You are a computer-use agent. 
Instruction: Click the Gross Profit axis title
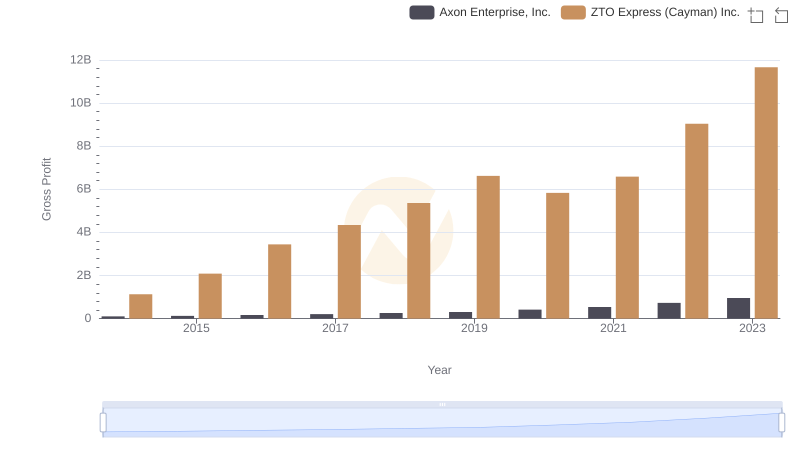(46, 189)
